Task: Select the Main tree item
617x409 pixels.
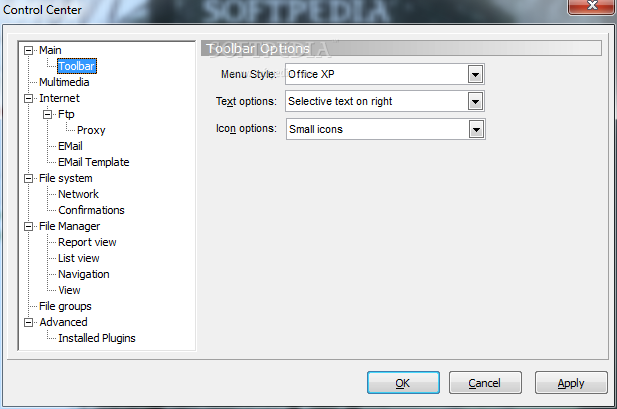Action: tap(50, 50)
